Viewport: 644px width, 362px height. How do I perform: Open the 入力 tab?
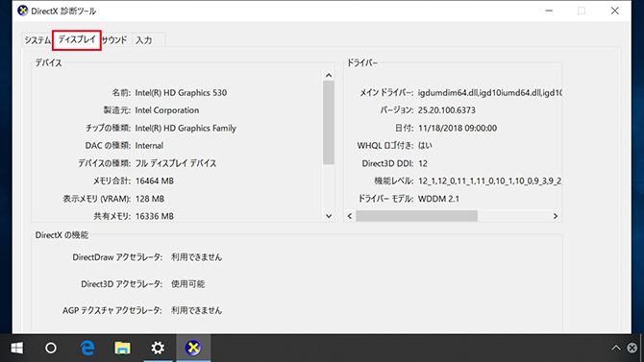click(x=144, y=40)
